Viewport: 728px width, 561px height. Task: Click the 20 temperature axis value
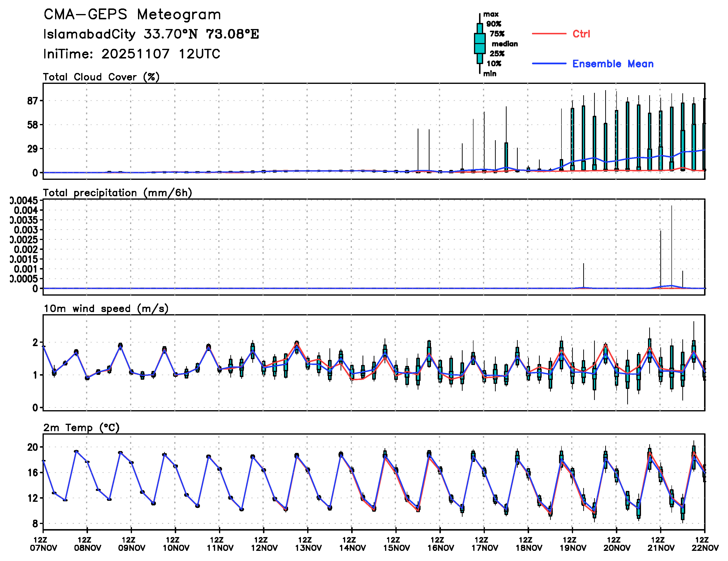[x=33, y=447]
